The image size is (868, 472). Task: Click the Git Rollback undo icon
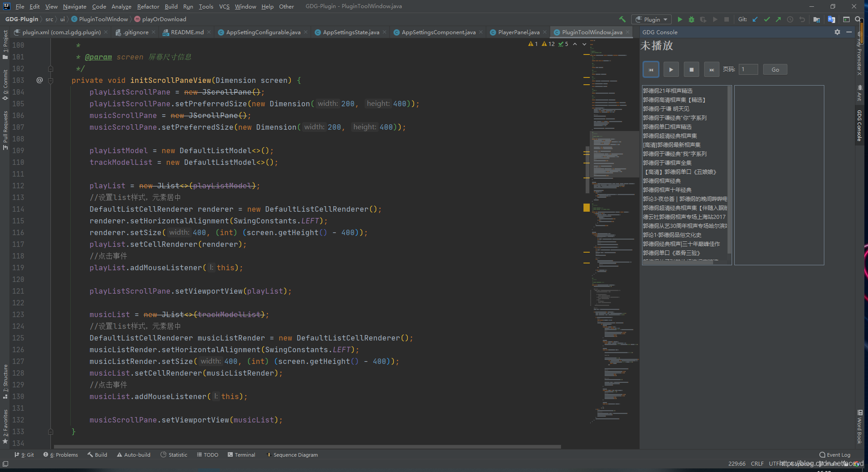[802, 19]
